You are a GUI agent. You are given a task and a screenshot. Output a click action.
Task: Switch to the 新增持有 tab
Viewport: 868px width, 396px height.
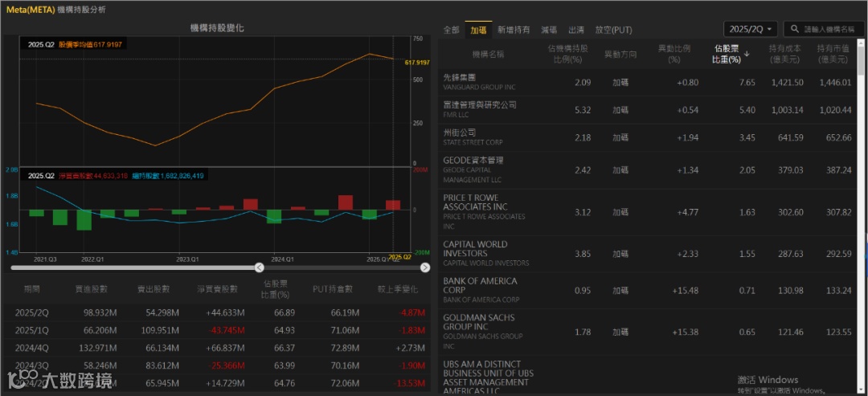click(513, 30)
